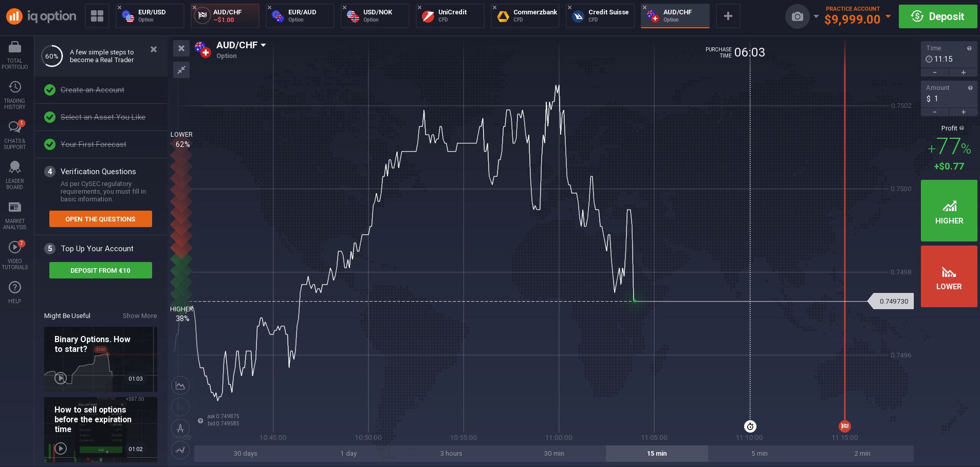Select 3 hours time range
This screenshot has height=467, width=980.
(451, 453)
